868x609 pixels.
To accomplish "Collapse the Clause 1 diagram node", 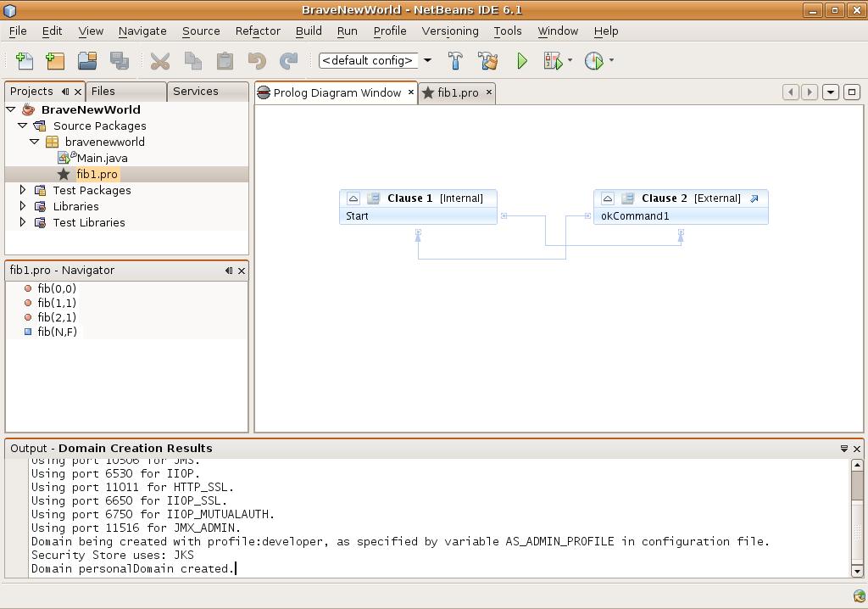I will pos(353,198).
